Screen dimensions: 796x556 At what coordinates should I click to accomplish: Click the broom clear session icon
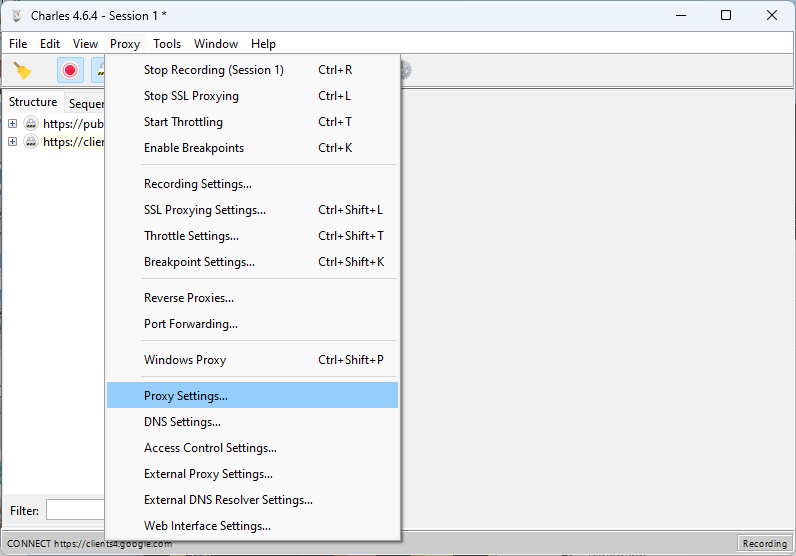[22, 70]
